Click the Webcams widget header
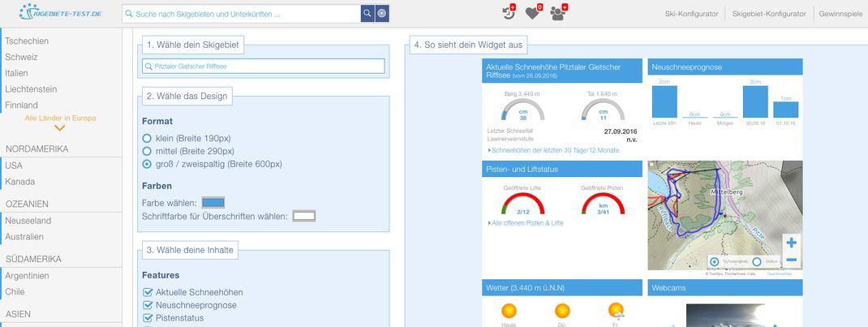Screen dimensions: 868x327 (x=725, y=288)
